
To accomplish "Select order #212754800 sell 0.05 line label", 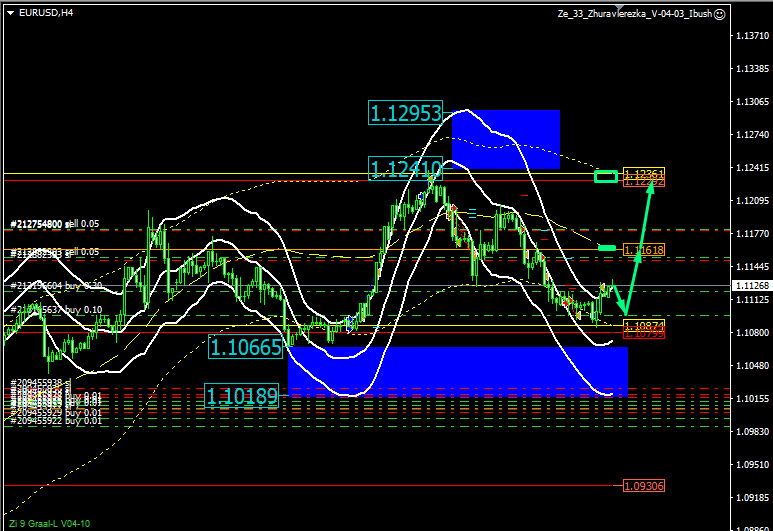I will (56, 224).
